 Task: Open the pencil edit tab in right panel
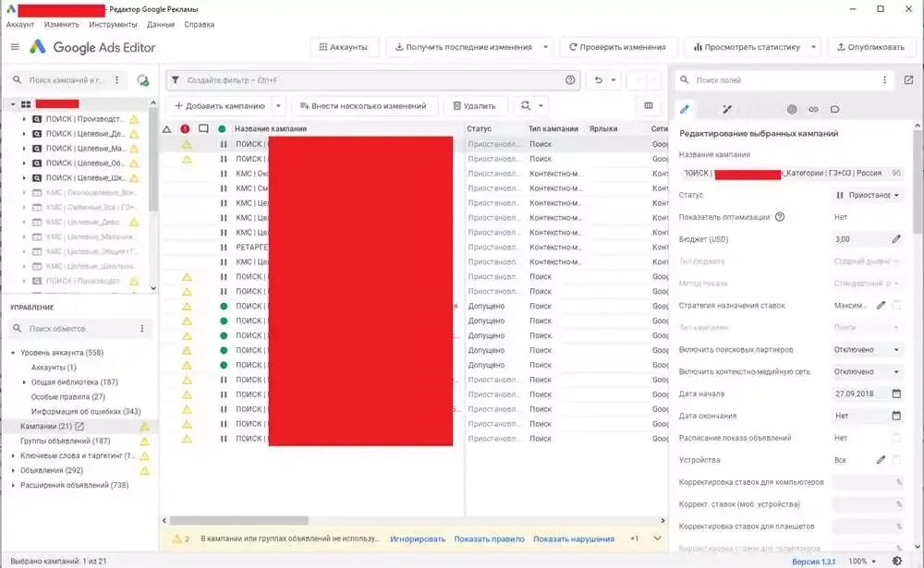click(684, 109)
